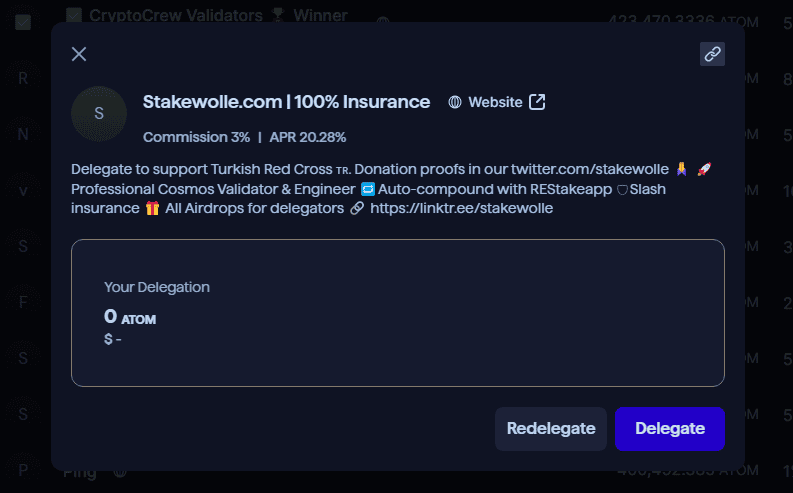The width and height of the screenshot is (793, 493).
Task: Select the R validator avatar in background
Action: point(23,78)
